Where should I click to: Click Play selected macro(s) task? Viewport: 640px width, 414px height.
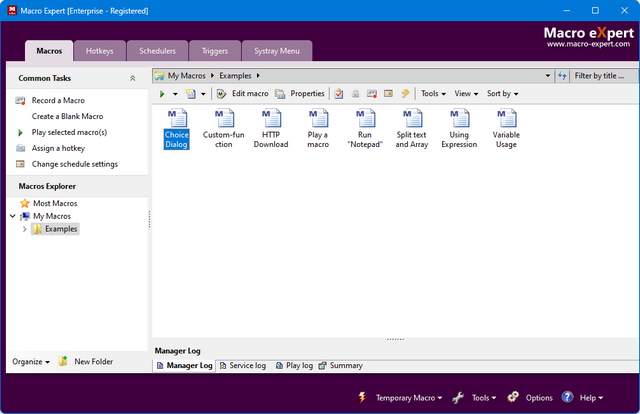pyautogui.click(x=69, y=132)
